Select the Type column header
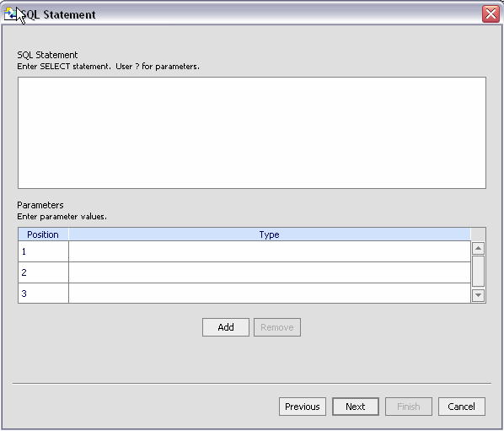Image resolution: width=504 pixels, height=431 pixels. pyautogui.click(x=270, y=234)
